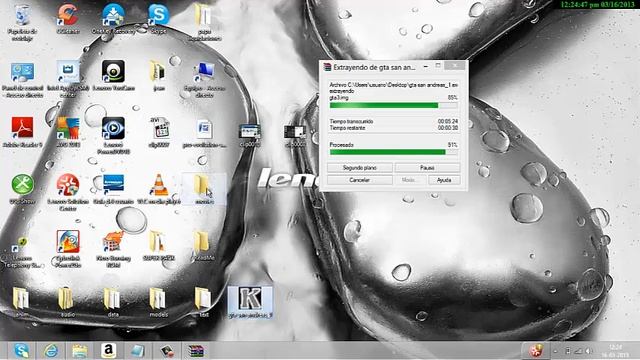
Task: Click the greyed Modo button in dialog
Action: [409, 180]
